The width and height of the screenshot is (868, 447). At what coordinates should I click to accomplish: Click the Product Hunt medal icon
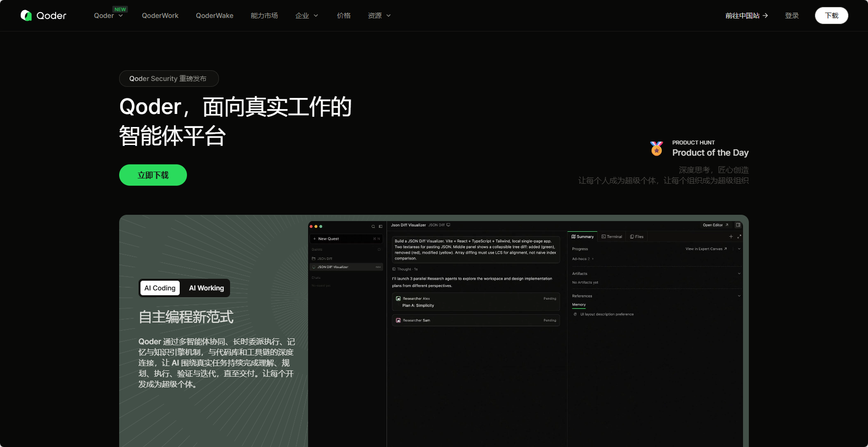656,148
